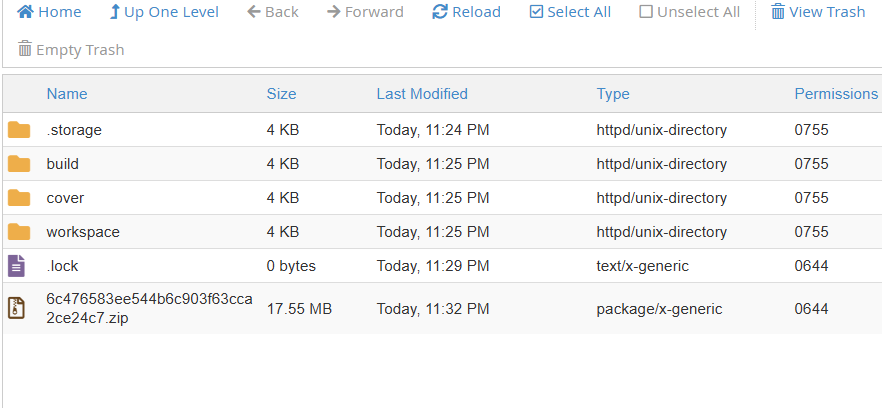The image size is (882, 408).
Task: Select the .storage folder icon
Action: (x=19, y=130)
